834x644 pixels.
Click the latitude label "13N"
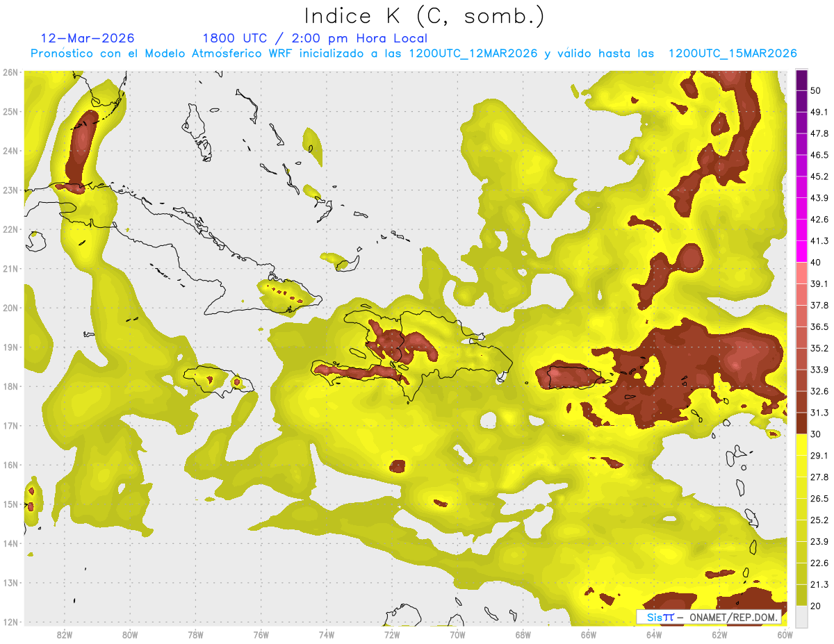(10, 583)
